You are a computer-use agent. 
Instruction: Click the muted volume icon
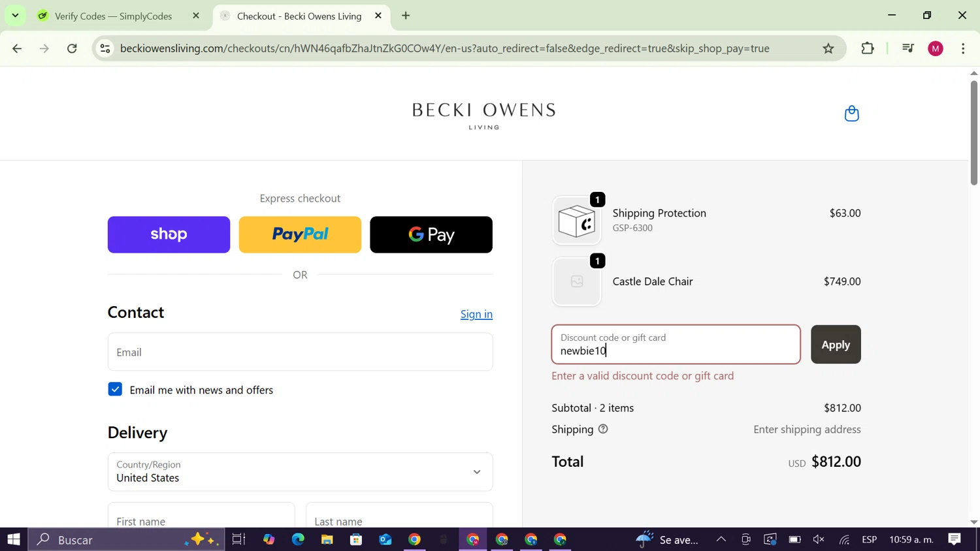click(x=819, y=539)
